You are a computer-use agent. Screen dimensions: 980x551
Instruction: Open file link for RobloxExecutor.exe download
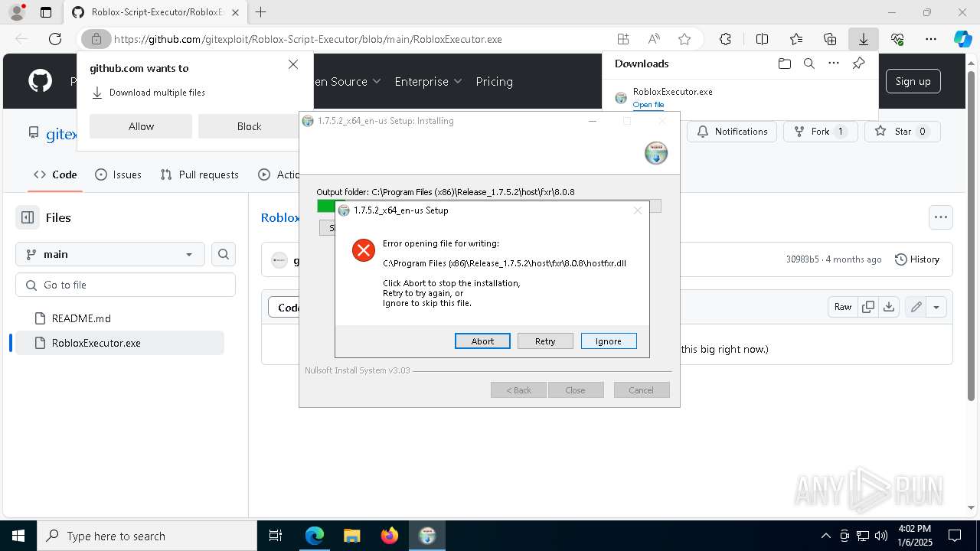(x=648, y=105)
